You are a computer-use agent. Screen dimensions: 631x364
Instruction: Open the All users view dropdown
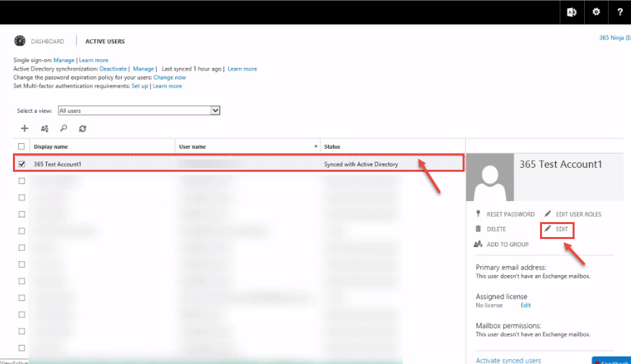(x=139, y=110)
